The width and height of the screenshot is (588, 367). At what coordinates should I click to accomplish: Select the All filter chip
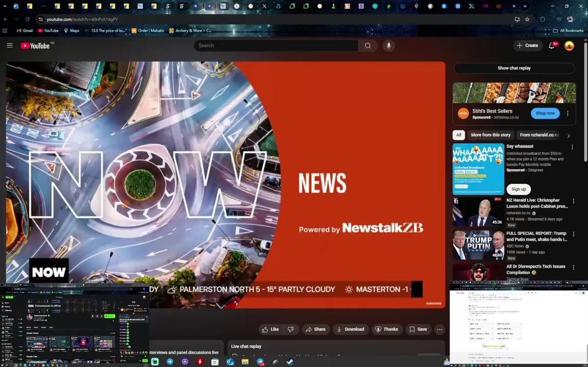(x=459, y=135)
